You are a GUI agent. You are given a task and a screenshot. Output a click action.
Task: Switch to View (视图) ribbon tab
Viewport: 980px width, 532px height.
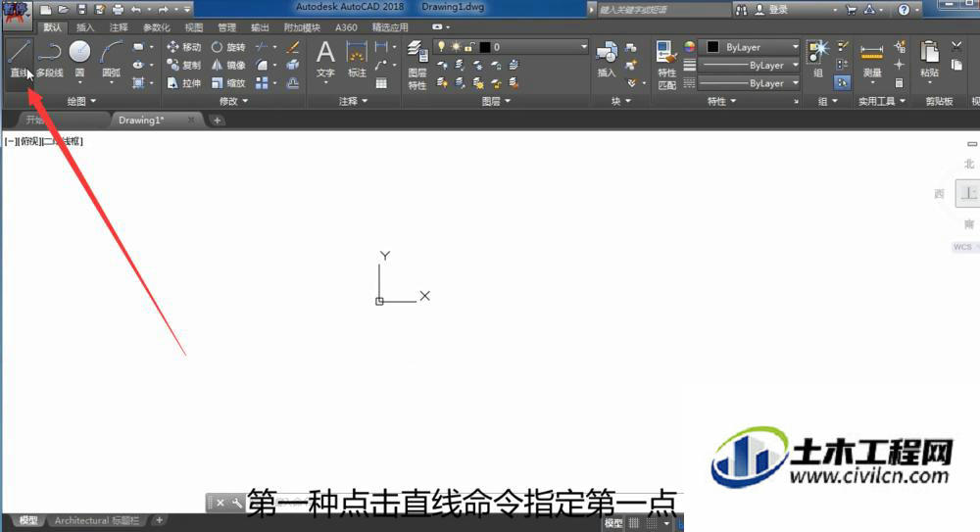pyautogui.click(x=194, y=27)
